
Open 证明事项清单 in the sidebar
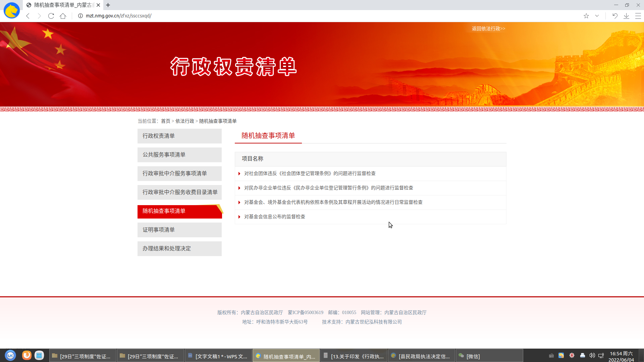coord(179,230)
